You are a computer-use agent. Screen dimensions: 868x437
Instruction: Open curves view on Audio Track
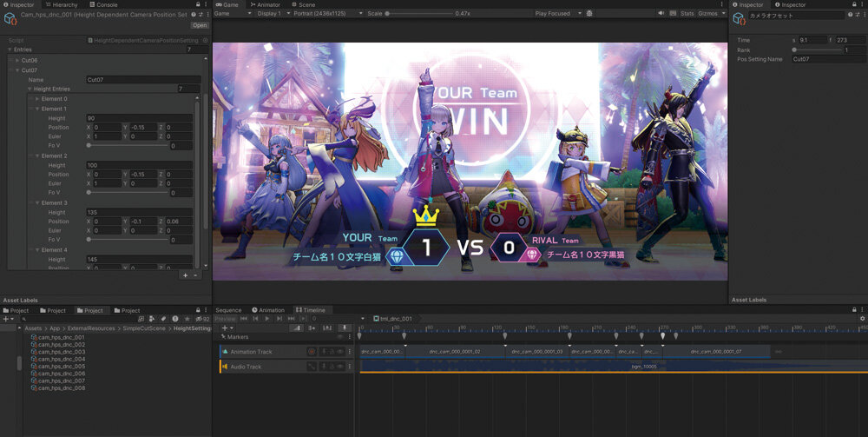[312, 367]
